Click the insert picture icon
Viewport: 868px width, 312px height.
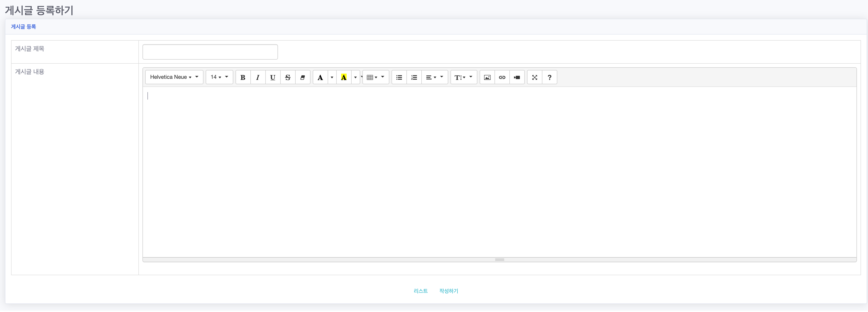click(x=487, y=77)
